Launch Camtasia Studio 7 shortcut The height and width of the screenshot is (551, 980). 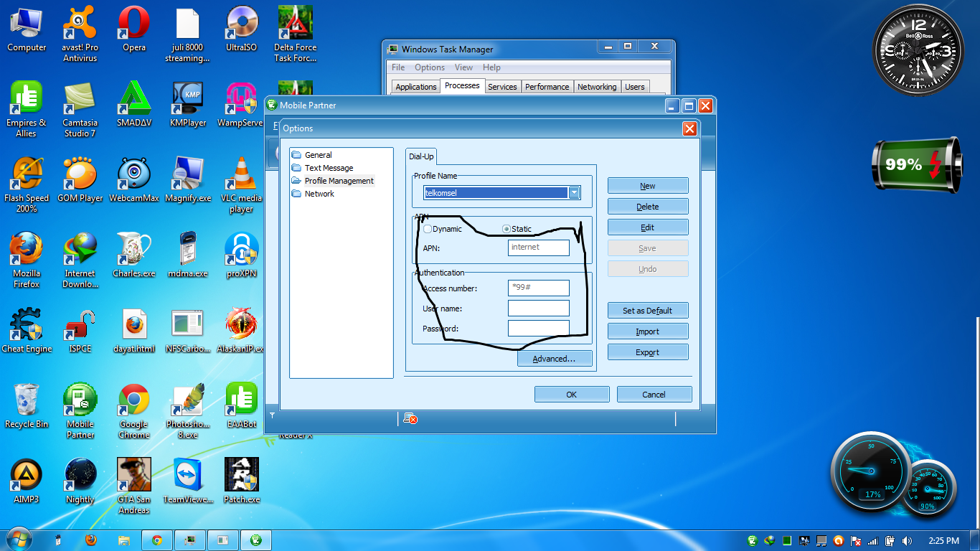tap(80, 109)
